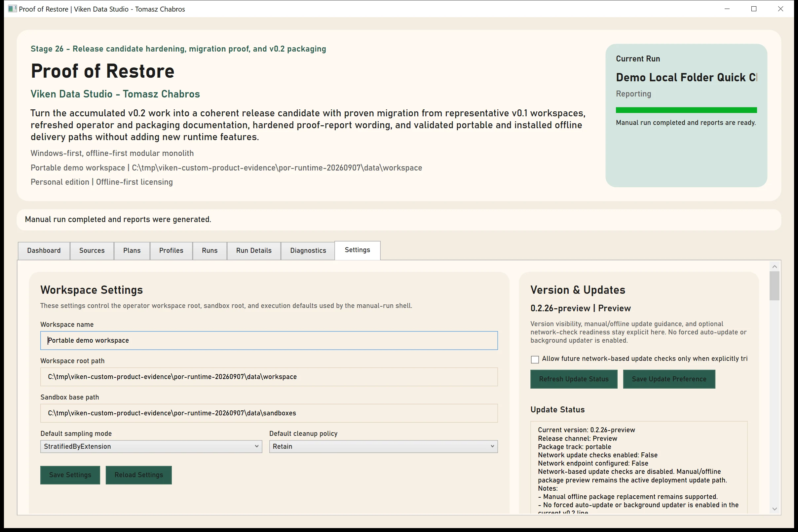Click 'Manual run completed and reports were generated.' message
Screen dimensions: 798x532
coord(118,219)
